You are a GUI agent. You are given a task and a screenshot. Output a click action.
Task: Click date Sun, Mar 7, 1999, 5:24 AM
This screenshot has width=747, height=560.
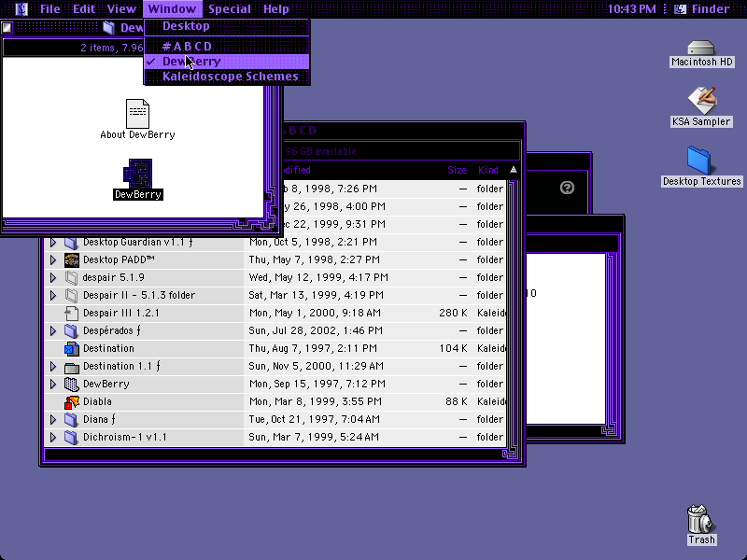(314, 437)
